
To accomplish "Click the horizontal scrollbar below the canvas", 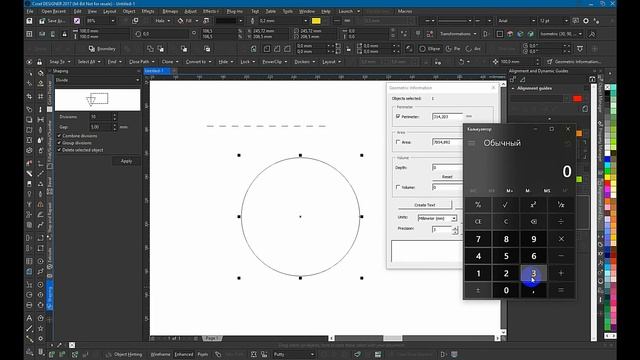I will point(414,338).
